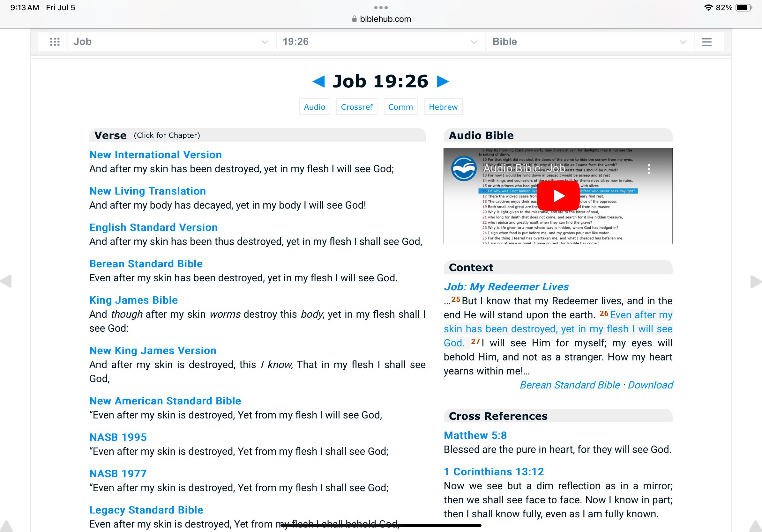
Task: Tap gray right page-edge arrow
Action: 756,281
